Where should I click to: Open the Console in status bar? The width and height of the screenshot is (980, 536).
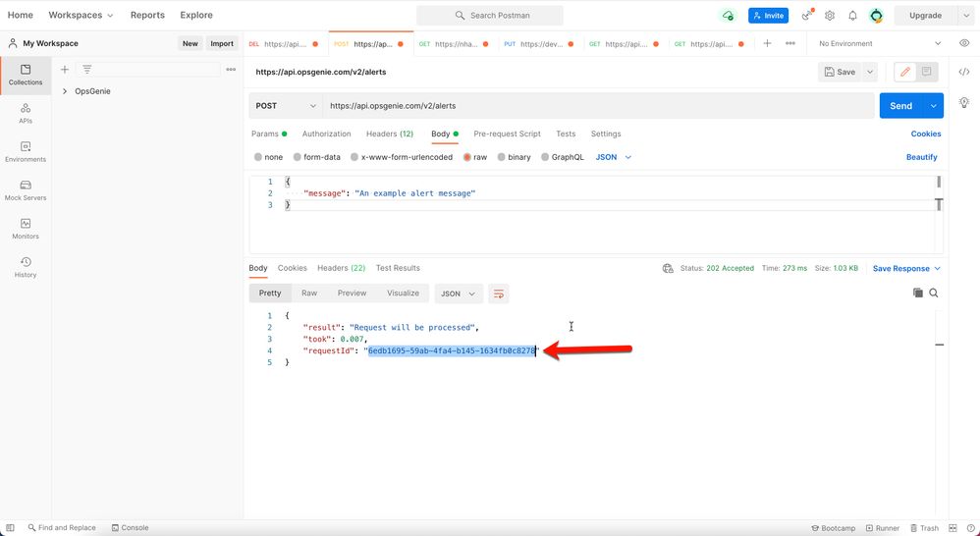[130, 528]
